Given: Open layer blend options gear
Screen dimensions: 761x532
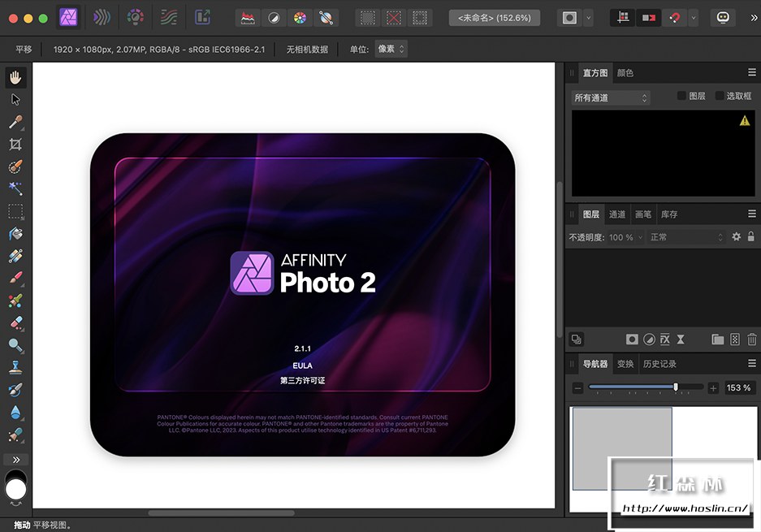Looking at the screenshot, I should pyautogui.click(x=737, y=236).
